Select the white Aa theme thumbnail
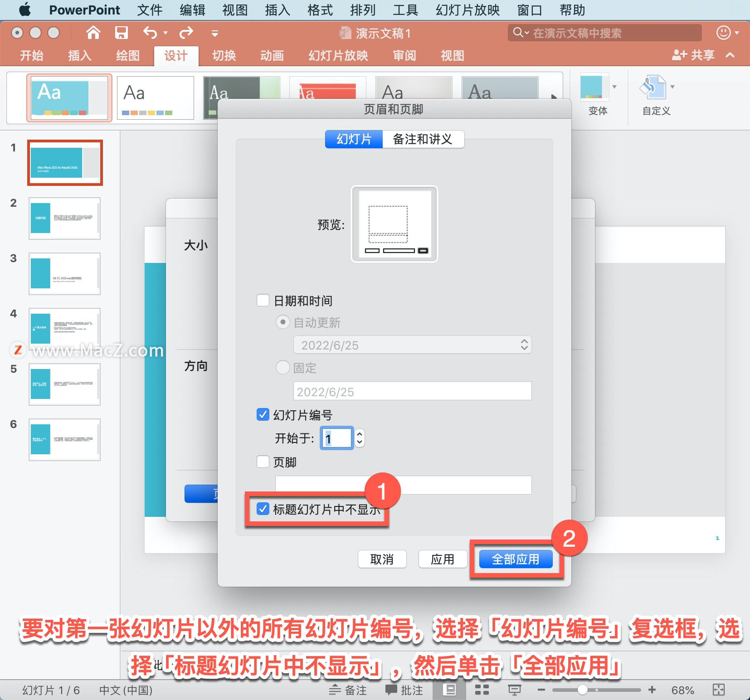This screenshot has height=700, width=750. point(156,98)
